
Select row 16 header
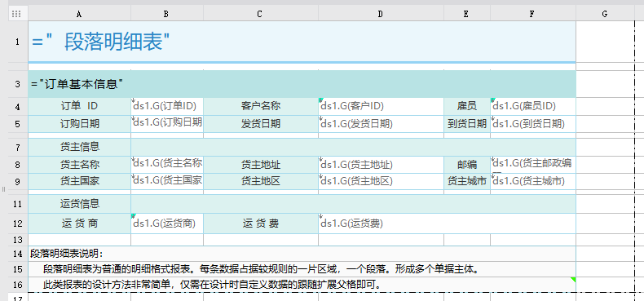coord(18,284)
